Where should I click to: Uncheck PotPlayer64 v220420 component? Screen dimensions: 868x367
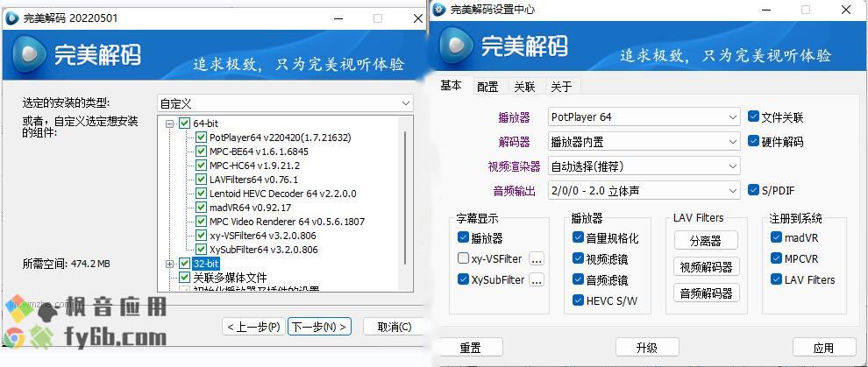click(x=201, y=137)
